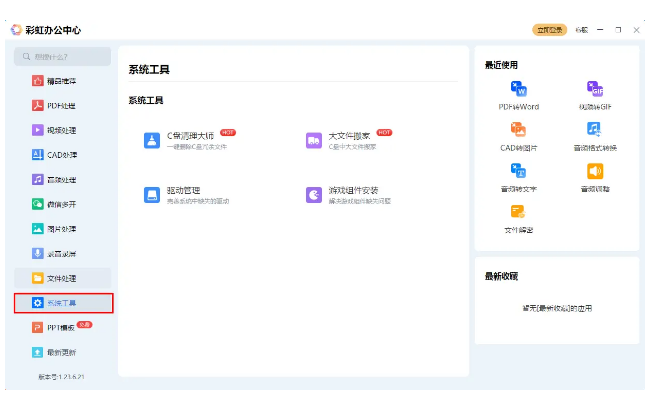Open recent audio format conversion tool

(x=595, y=137)
